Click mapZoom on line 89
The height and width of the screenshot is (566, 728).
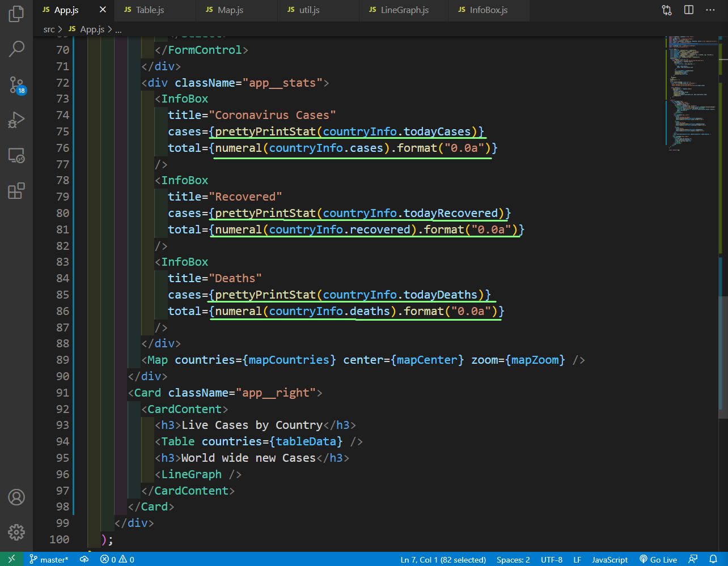[x=535, y=360]
